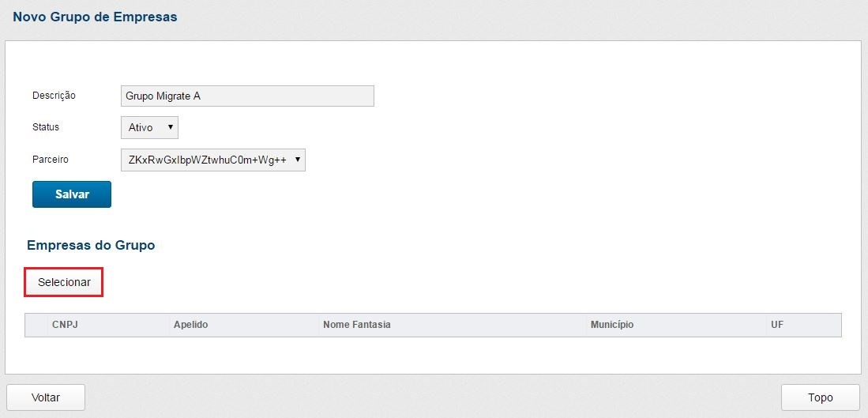The image size is (868, 418).
Task: Click the Selecionar button
Action: point(64,282)
